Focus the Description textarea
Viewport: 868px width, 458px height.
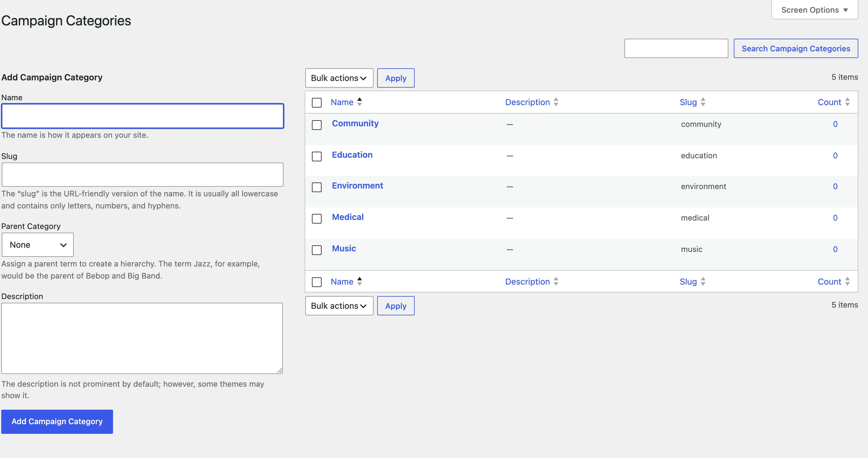tap(142, 338)
